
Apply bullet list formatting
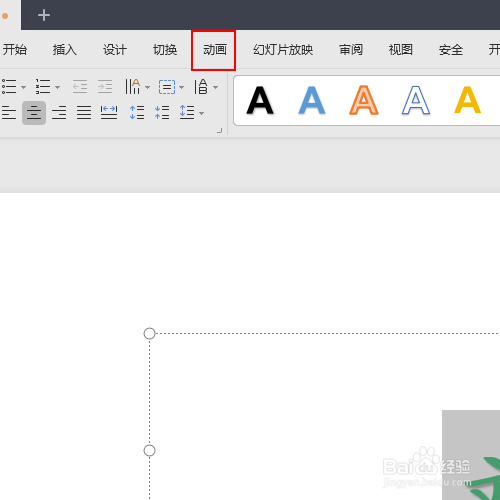click(9, 87)
